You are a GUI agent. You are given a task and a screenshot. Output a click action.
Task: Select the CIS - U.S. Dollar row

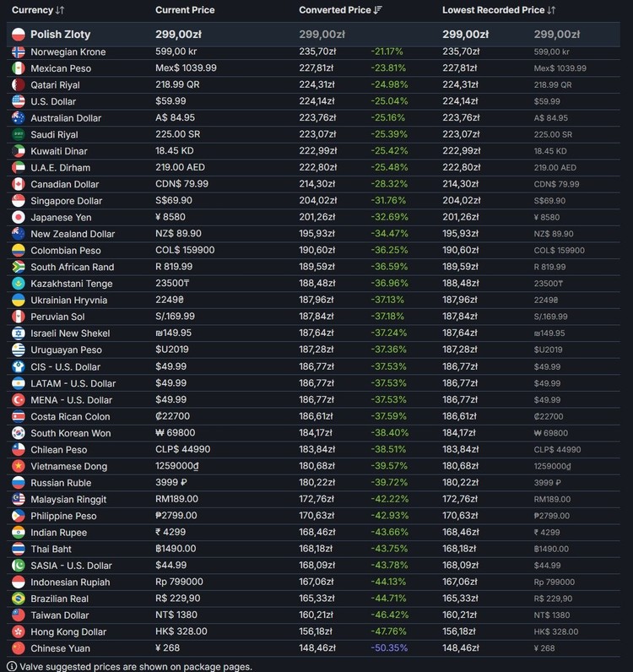(313, 367)
